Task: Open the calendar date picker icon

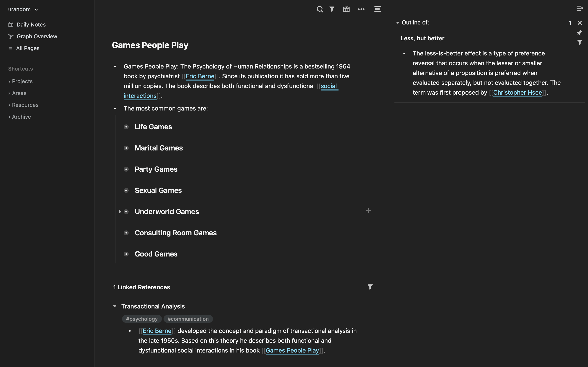Action: tap(346, 9)
